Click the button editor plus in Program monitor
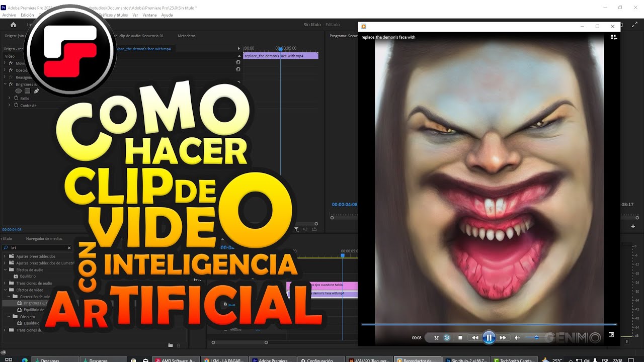The width and height of the screenshot is (644, 362). (633, 226)
